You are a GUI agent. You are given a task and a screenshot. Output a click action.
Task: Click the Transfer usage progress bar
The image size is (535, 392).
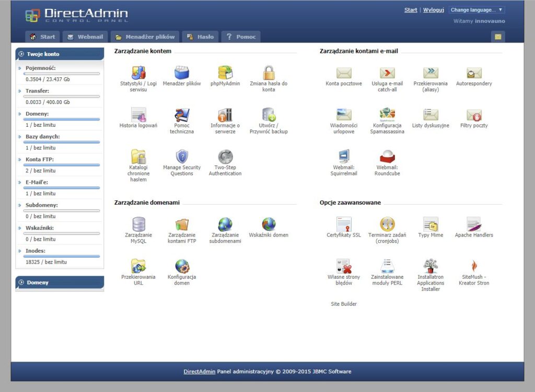62,97
